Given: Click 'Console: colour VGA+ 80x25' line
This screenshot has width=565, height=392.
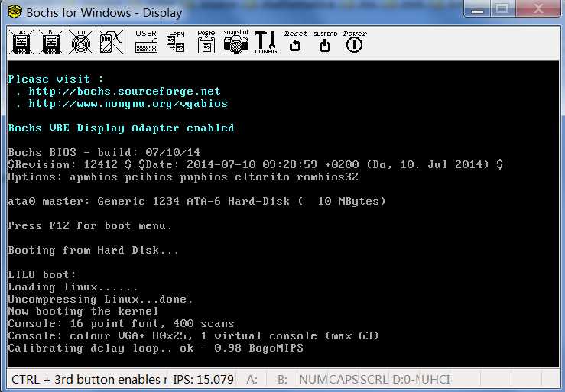Looking at the screenshot, I should point(193,335).
